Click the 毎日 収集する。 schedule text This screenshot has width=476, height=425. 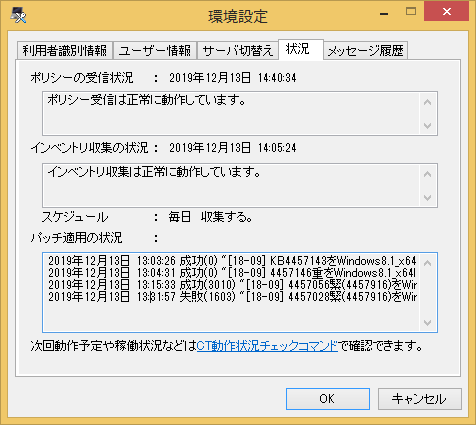coord(210,217)
